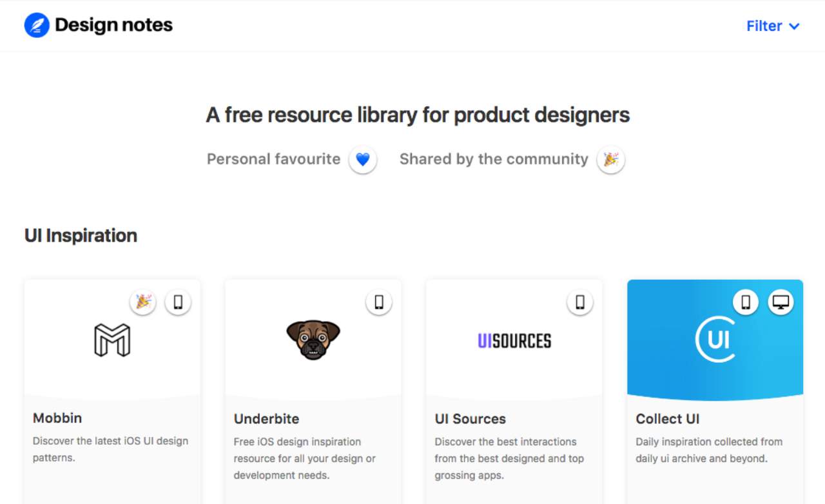
Task: Open the Underbite card title
Action: [266, 418]
